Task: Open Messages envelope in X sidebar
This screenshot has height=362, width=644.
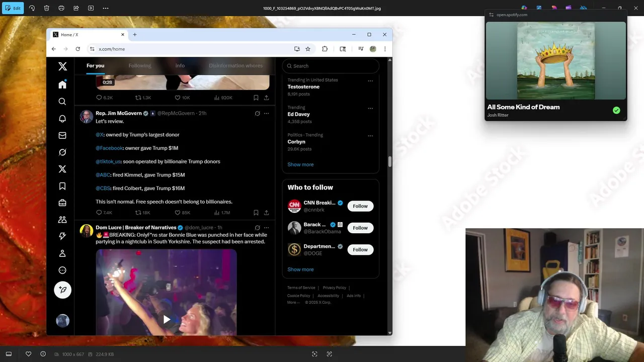Action: [x=62, y=135]
